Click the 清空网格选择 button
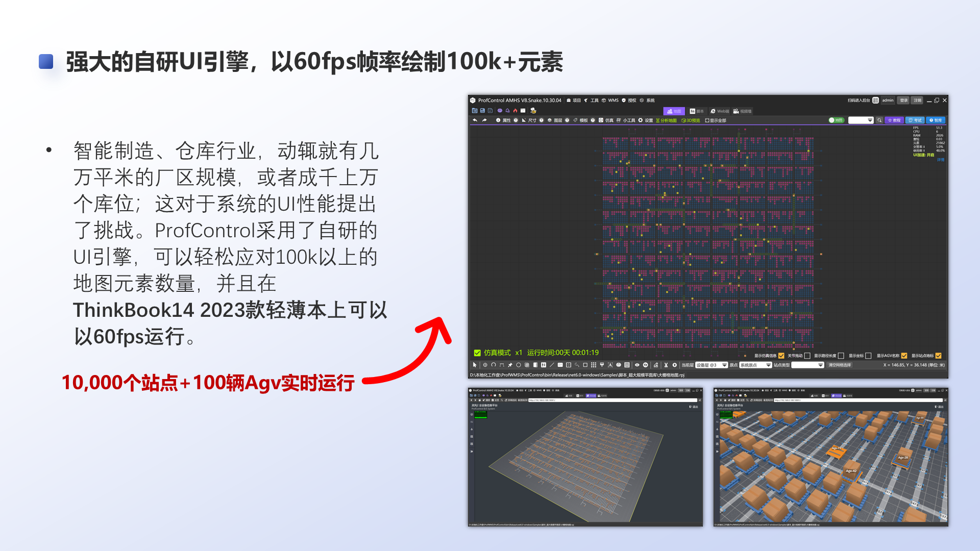Screen dimensions: 980x551 [x=840, y=365]
